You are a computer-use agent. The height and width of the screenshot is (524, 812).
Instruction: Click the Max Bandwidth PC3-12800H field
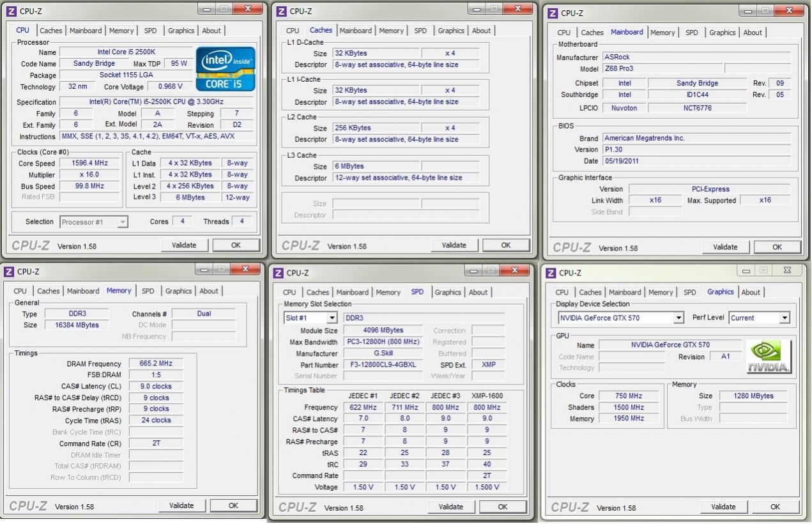pos(383,342)
